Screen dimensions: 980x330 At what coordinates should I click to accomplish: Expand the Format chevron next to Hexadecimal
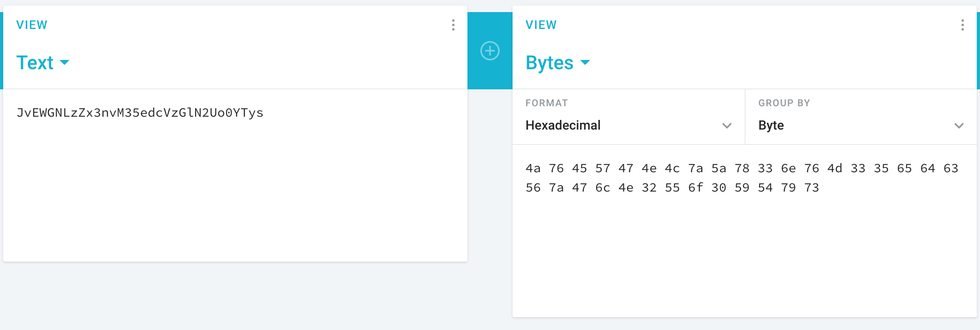[727, 126]
